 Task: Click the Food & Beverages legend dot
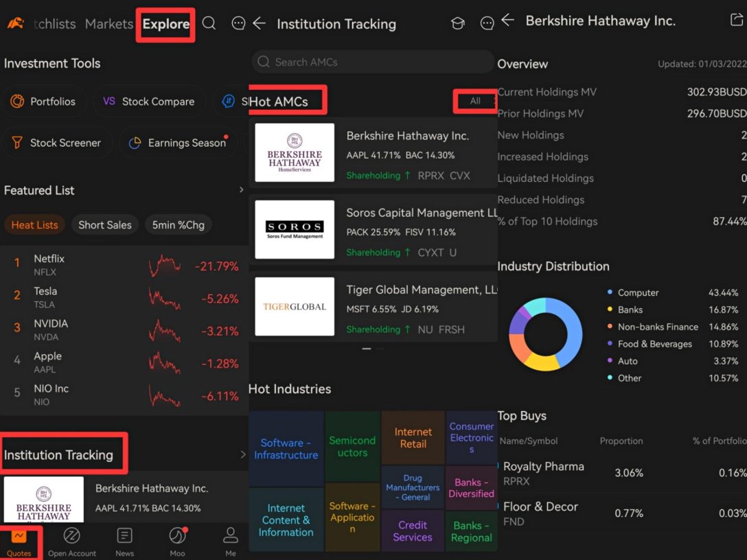coord(610,343)
